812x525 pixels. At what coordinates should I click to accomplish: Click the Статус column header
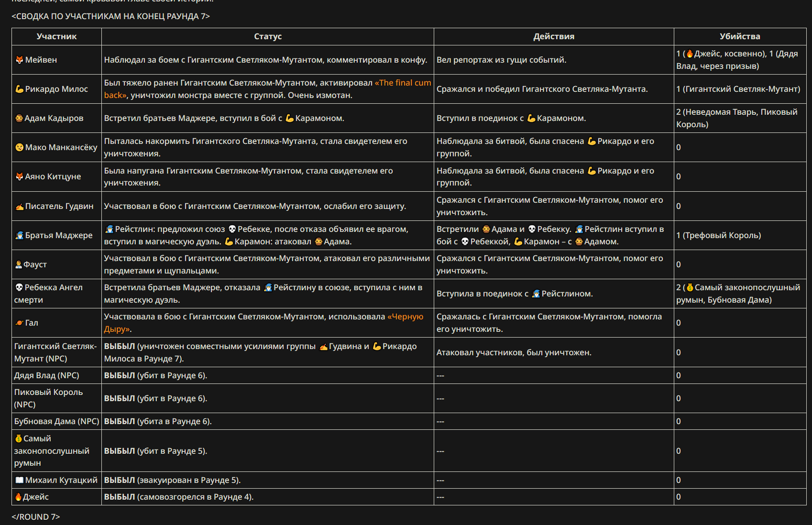[x=268, y=36]
